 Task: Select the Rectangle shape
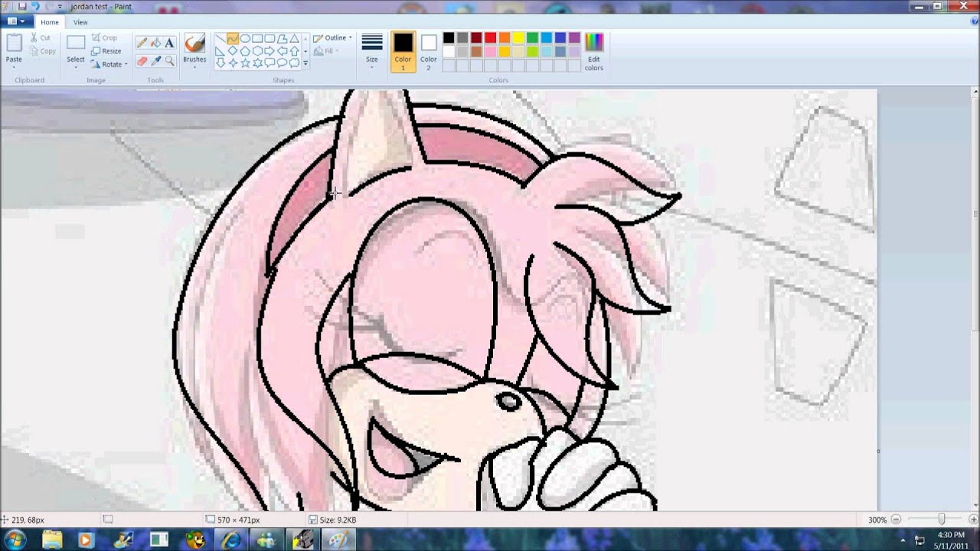[x=257, y=38]
